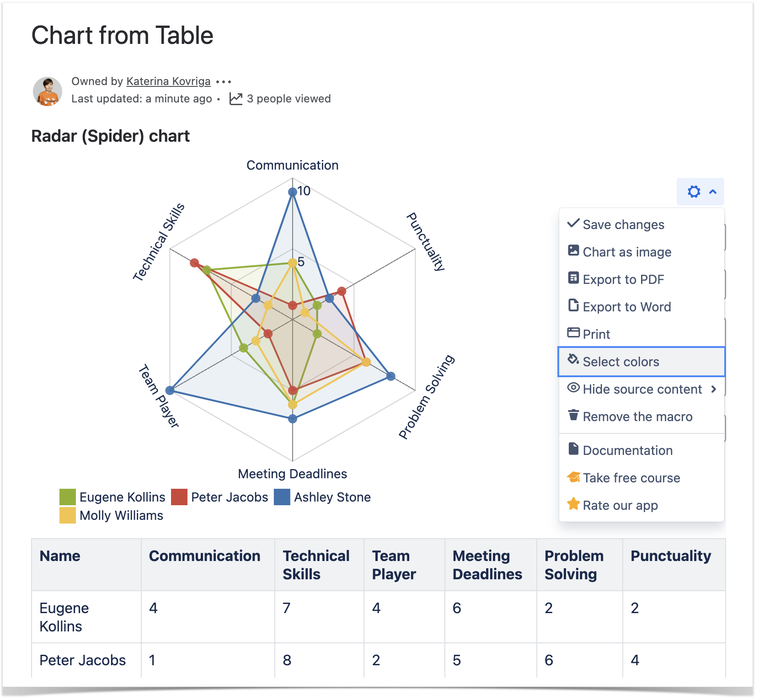Viewport: 759px width, 700px height.
Task: Choose Select colors from the menu
Action: coord(620,362)
